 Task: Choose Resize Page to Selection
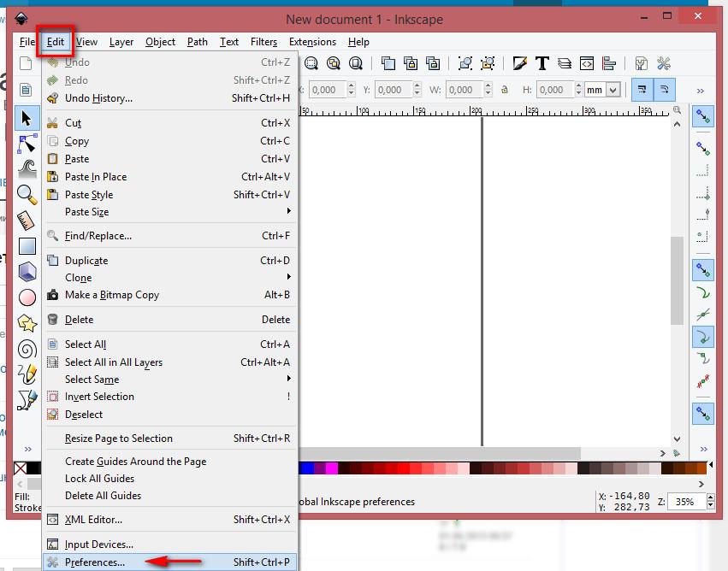click(x=169, y=439)
